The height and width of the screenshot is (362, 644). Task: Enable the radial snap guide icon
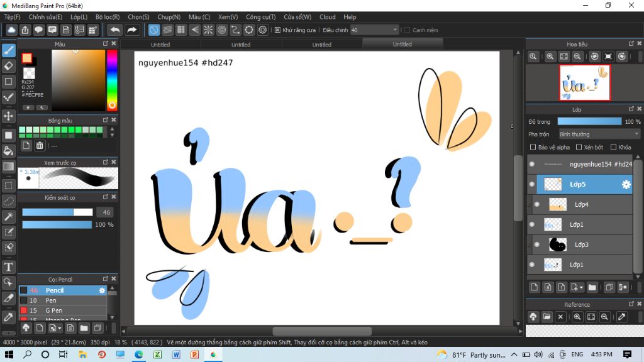(x=208, y=30)
